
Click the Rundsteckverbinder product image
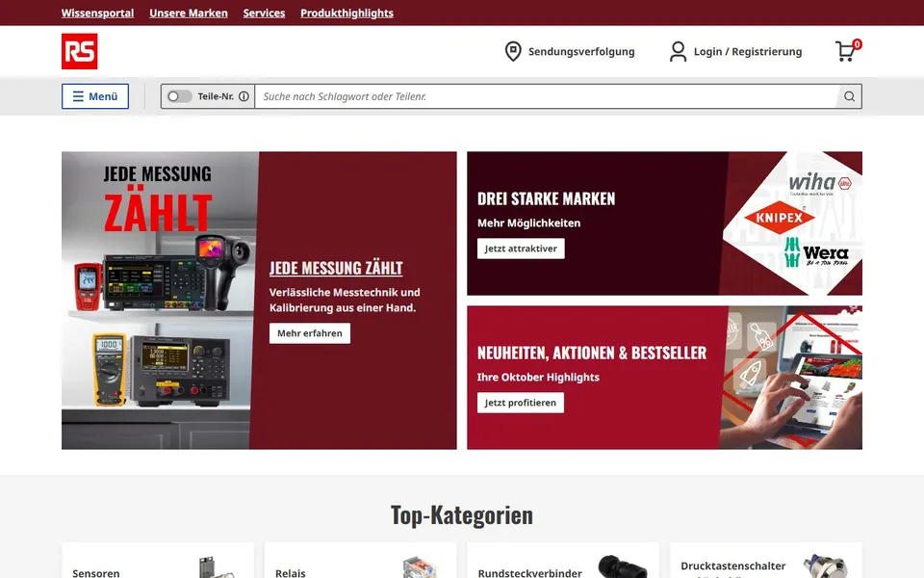(623, 566)
